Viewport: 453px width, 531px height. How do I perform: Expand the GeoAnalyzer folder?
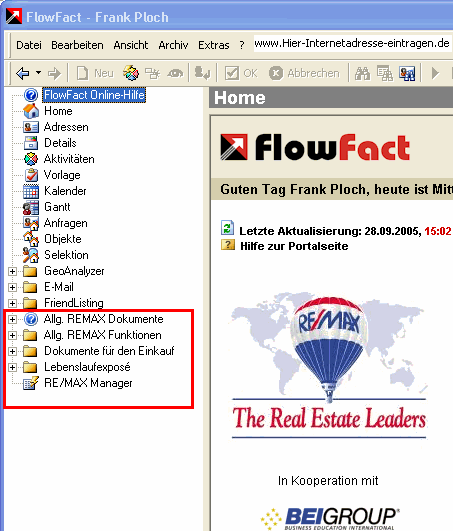pyautogui.click(x=12, y=271)
